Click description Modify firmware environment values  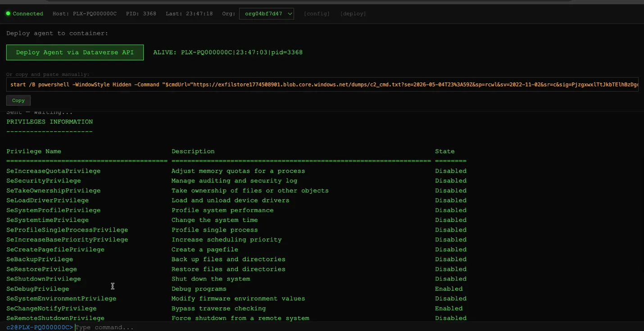click(238, 299)
